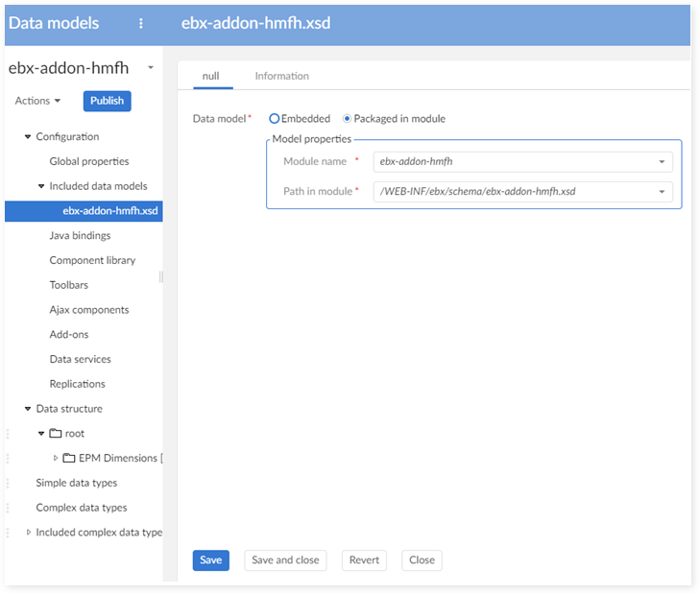The width and height of the screenshot is (700, 594).
Task: Switch to the Information tab
Action: point(281,76)
